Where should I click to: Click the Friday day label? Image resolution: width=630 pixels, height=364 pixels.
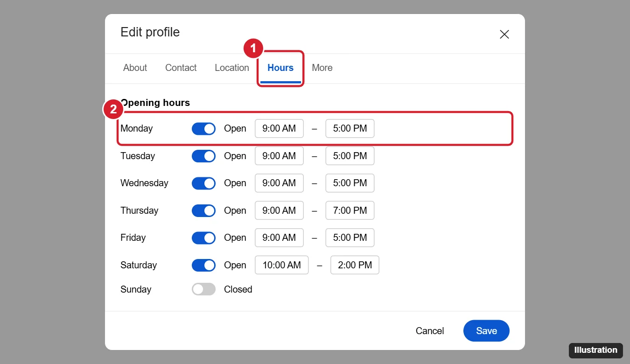pos(133,238)
